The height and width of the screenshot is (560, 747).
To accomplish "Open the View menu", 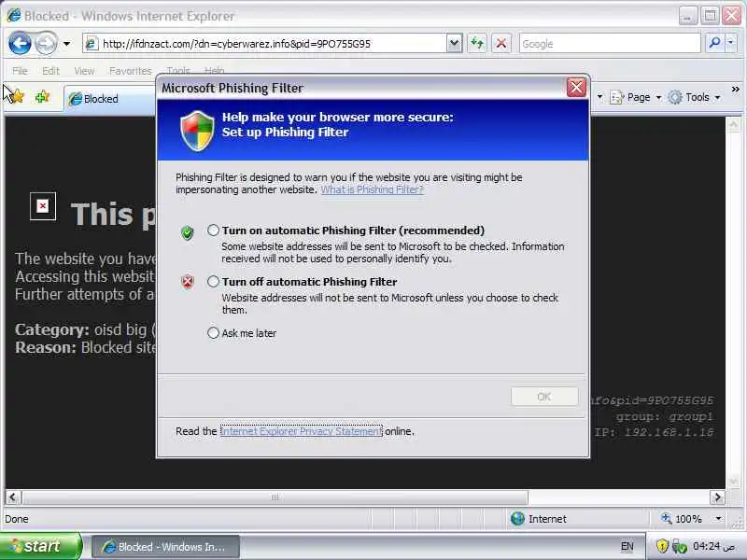I will (84, 71).
